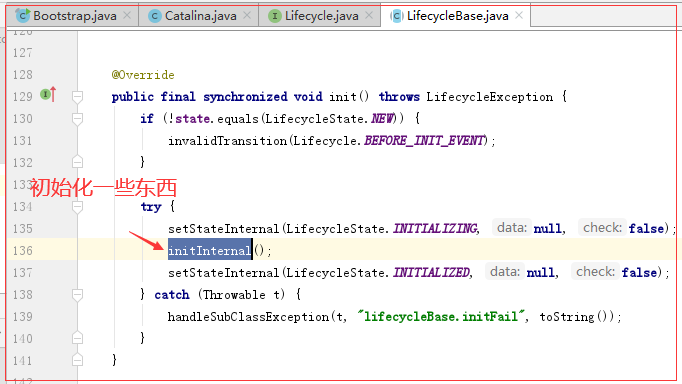Open the Catalina.java tab

pos(199,16)
